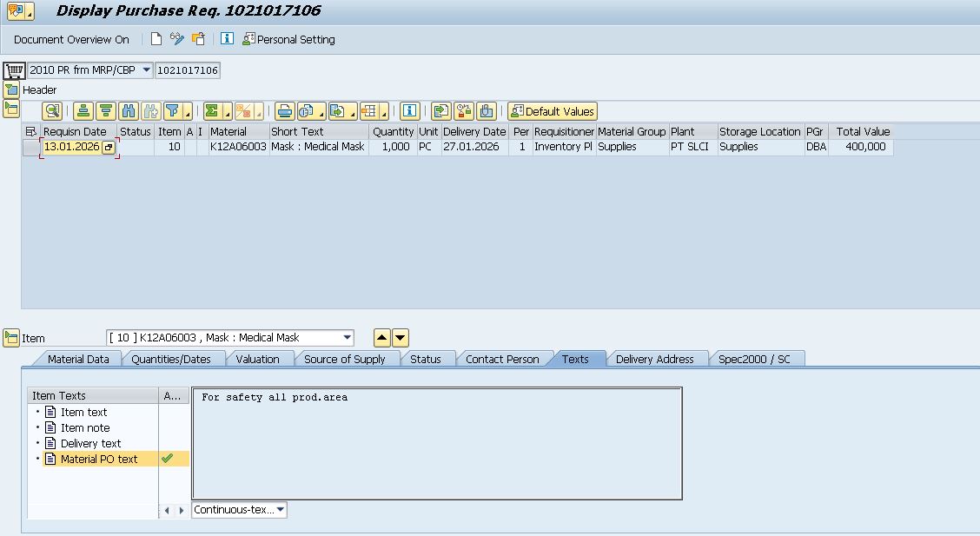Click the Find binoculars icon in grid toolbar

129,111
